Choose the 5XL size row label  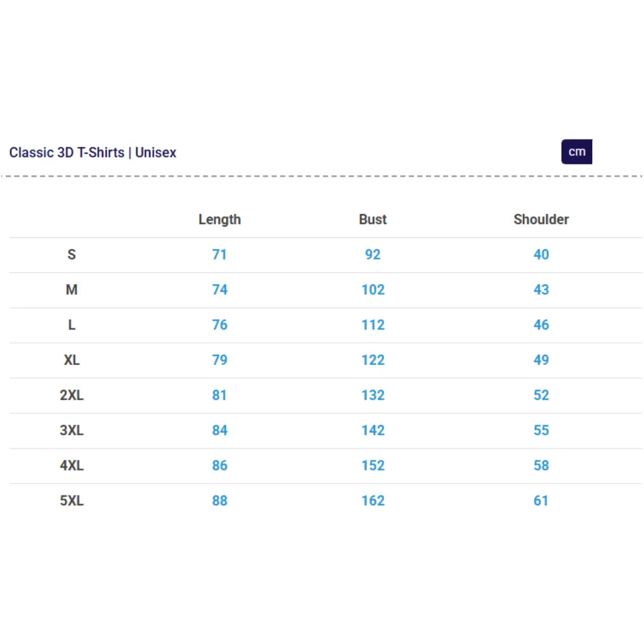72,501
